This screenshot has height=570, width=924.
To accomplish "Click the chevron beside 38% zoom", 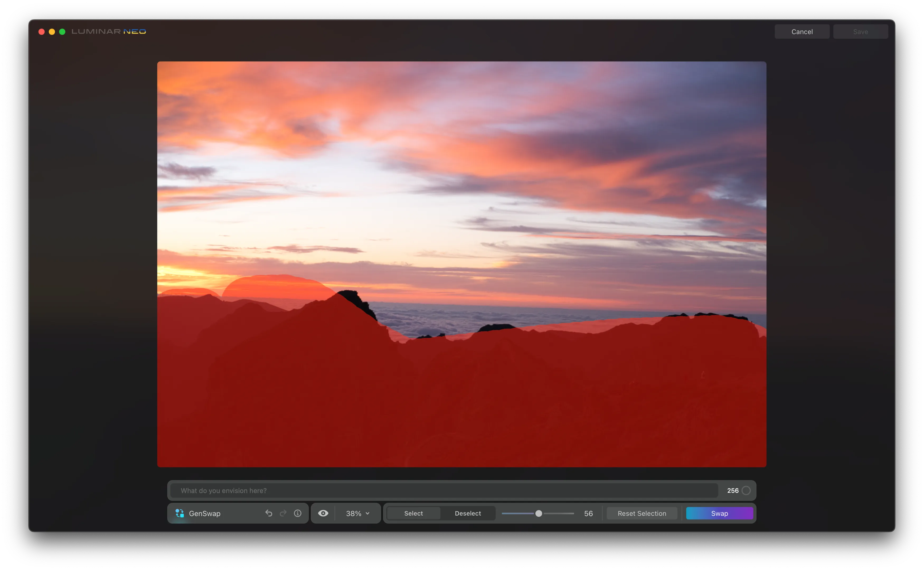I will pyautogui.click(x=367, y=513).
